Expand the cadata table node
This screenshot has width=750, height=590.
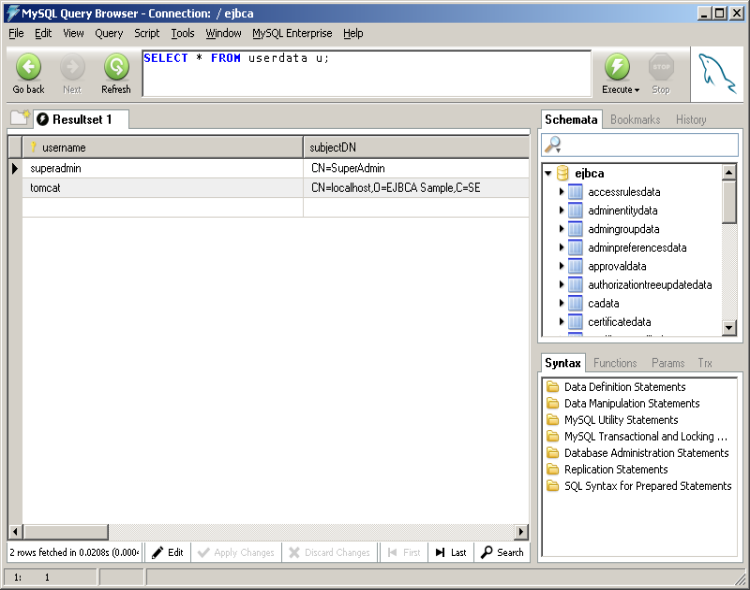click(x=562, y=303)
